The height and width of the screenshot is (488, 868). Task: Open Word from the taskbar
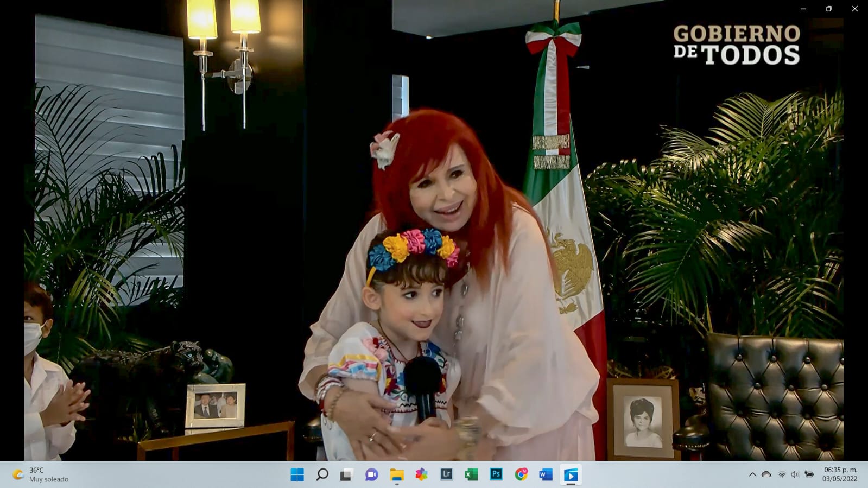[546, 475]
